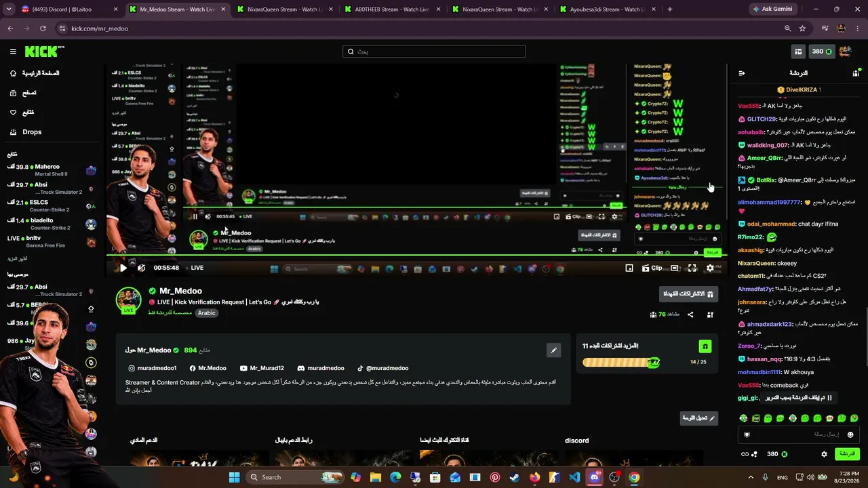Open the 380 KICKs balance button in header
Screen dimensions: 868x488
click(822, 52)
